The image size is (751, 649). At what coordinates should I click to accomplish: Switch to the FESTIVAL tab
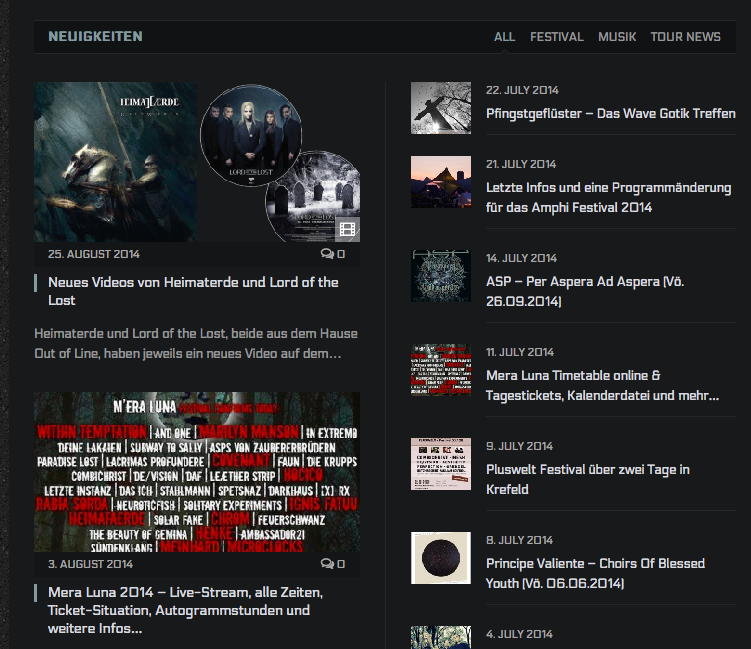coord(557,37)
